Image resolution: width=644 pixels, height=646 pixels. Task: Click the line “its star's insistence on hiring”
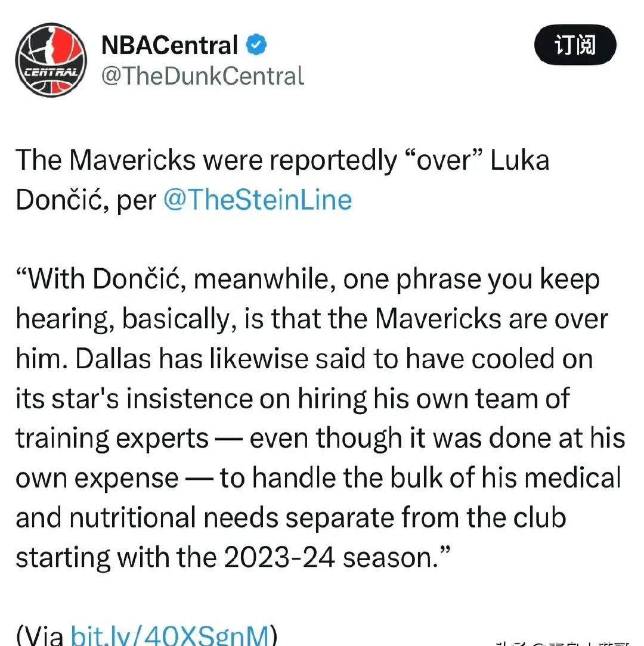(293, 399)
